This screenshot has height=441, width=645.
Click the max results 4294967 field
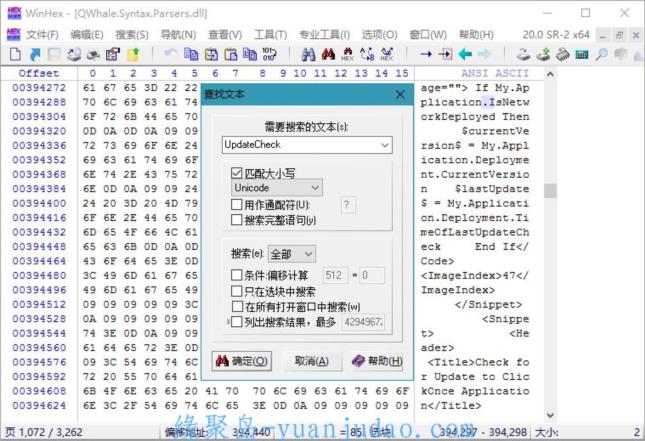click(363, 322)
